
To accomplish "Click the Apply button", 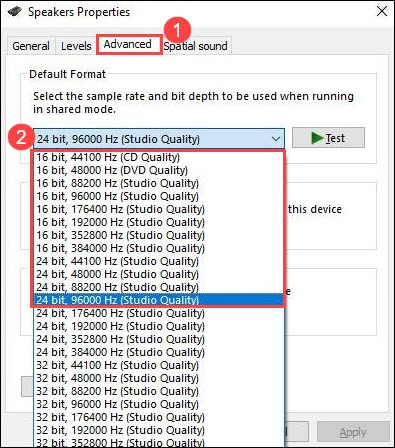I will coord(353,432).
